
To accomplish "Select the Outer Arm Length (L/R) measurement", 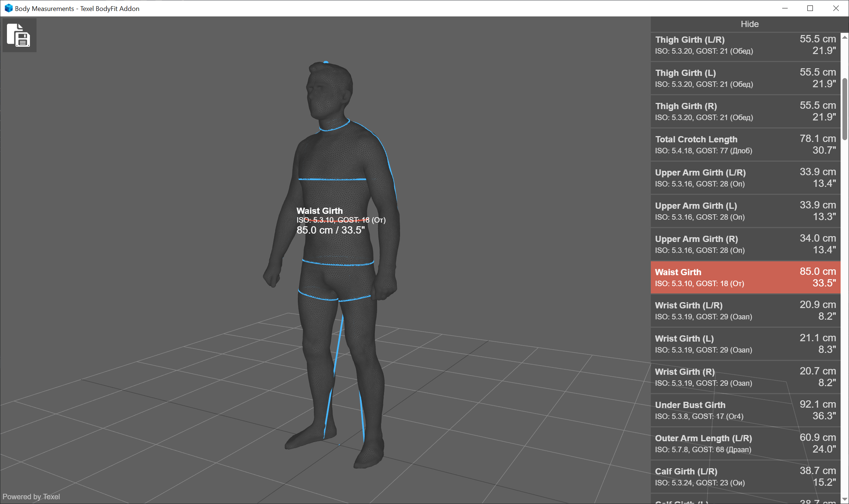I will 745,443.
